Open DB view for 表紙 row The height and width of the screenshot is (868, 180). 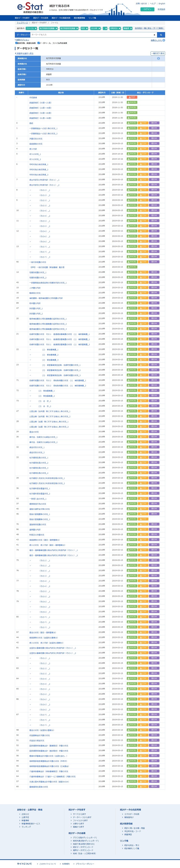(154, 123)
